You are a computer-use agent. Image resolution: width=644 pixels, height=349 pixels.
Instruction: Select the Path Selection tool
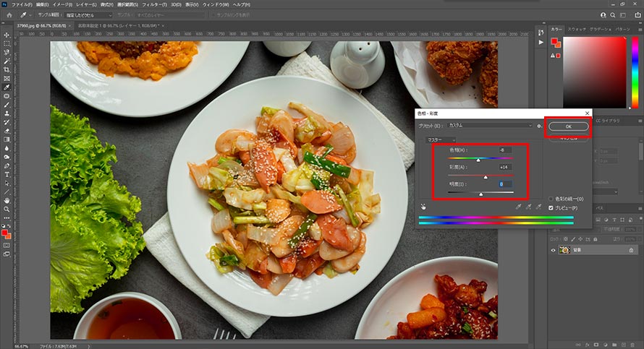coord(7,184)
